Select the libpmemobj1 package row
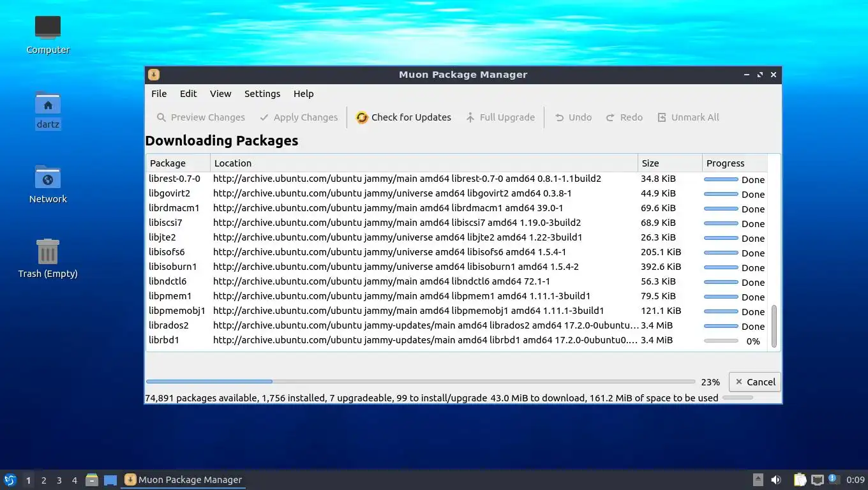 456,311
